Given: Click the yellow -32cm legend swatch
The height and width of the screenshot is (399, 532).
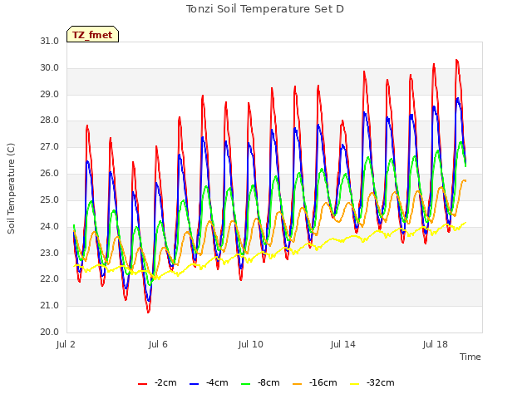Looking at the screenshot, I should pos(355,384).
